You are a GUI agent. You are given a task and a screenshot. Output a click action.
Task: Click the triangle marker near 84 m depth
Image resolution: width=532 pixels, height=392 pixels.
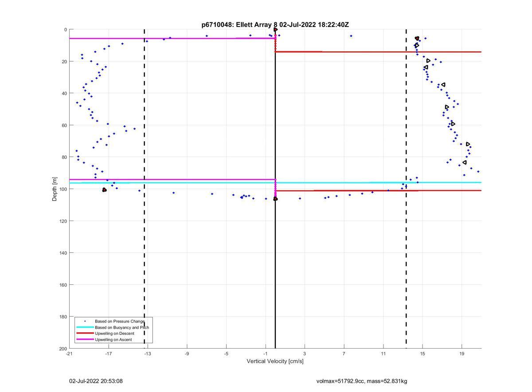(465, 163)
